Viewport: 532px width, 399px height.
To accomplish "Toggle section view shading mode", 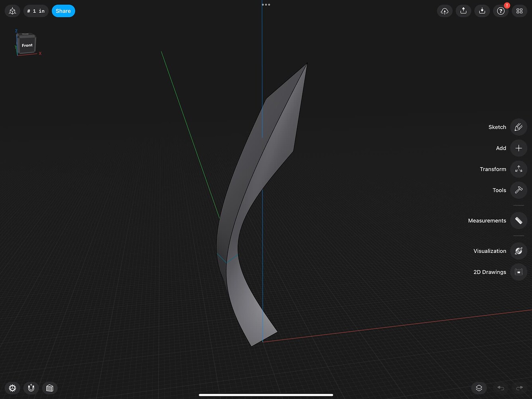I will point(49,388).
